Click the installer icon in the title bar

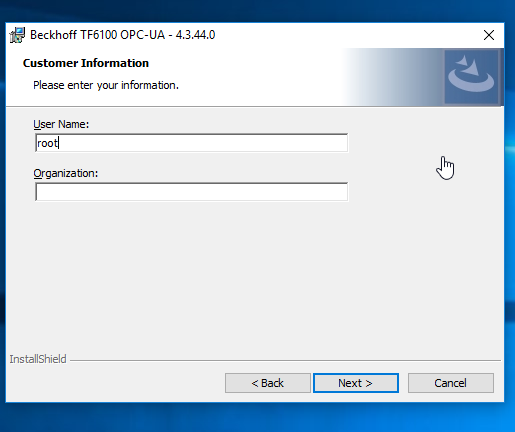click(17, 35)
